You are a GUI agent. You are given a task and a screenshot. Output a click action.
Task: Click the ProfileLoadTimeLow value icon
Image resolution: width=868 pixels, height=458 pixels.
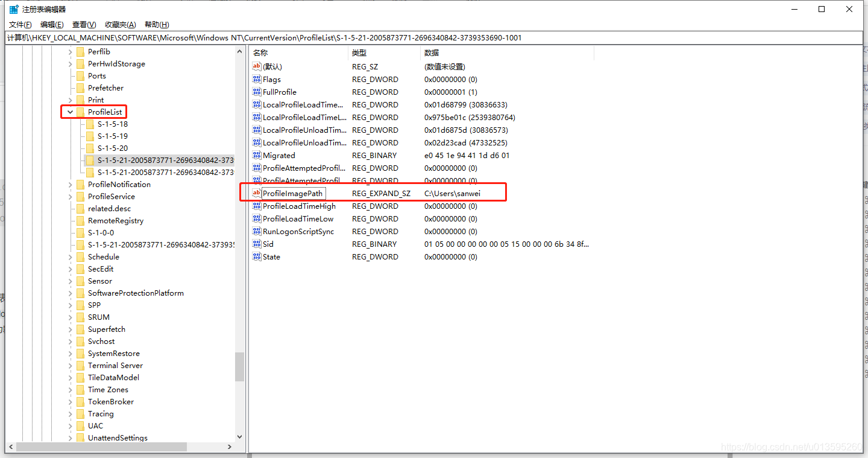pos(257,218)
